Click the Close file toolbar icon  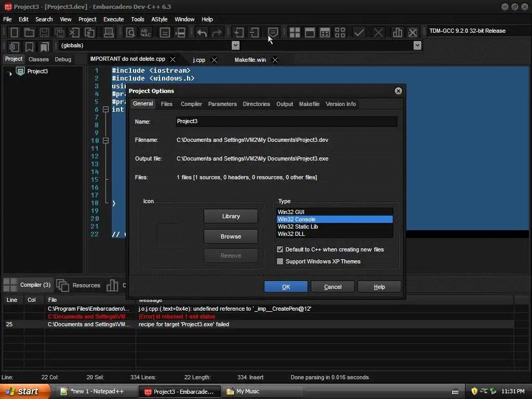[74, 33]
